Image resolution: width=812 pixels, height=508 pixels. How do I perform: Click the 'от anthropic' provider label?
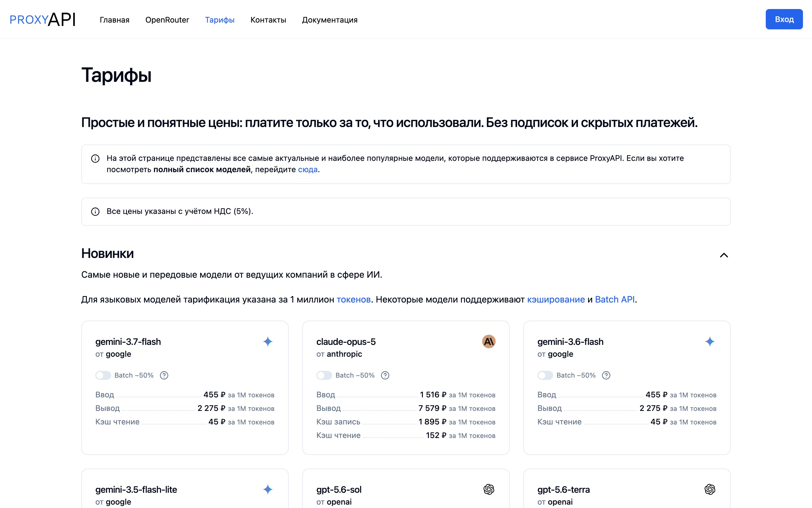click(339, 354)
